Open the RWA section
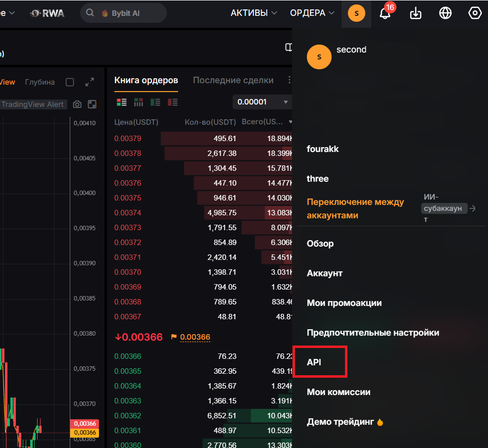The image size is (488, 448). point(48,13)
